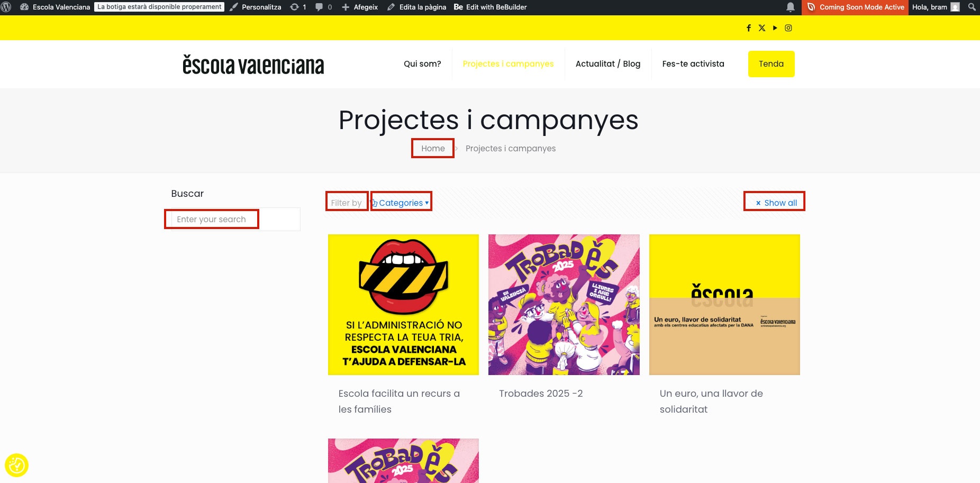Open the Trobades 2025 -2 thumbnail

click(x=564, y=305)
